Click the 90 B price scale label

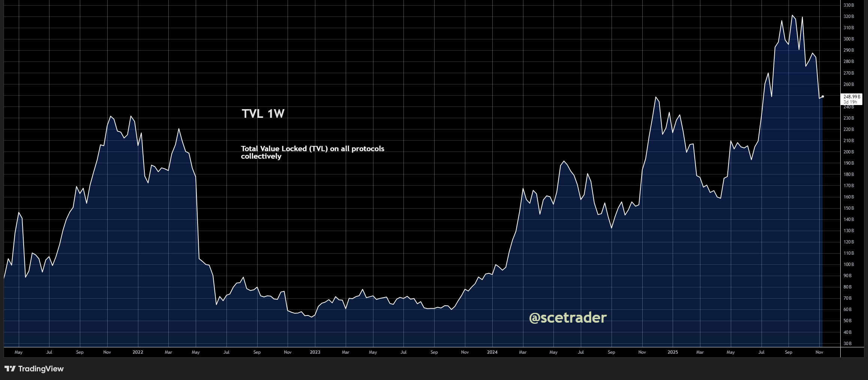click(x=848, y=276)
